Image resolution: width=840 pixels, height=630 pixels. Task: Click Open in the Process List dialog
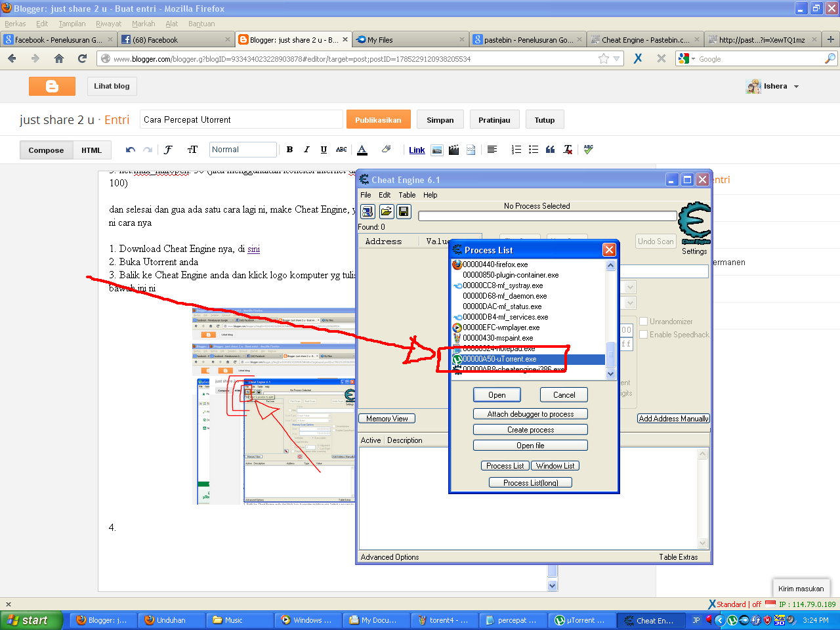click(497, 394)
